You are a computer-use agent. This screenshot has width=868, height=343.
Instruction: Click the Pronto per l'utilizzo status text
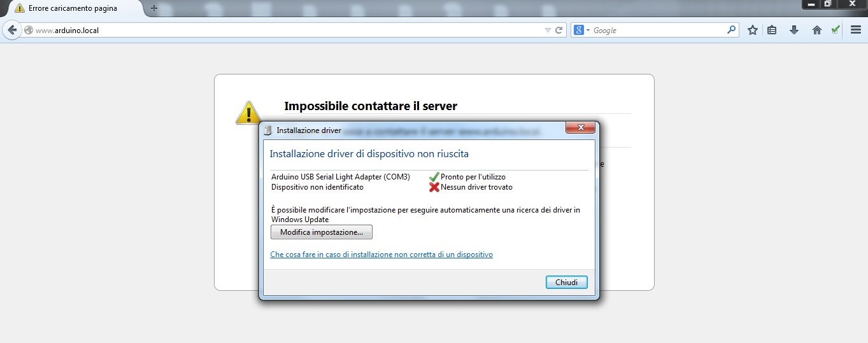pyautogui.click(x=473, y=177)
